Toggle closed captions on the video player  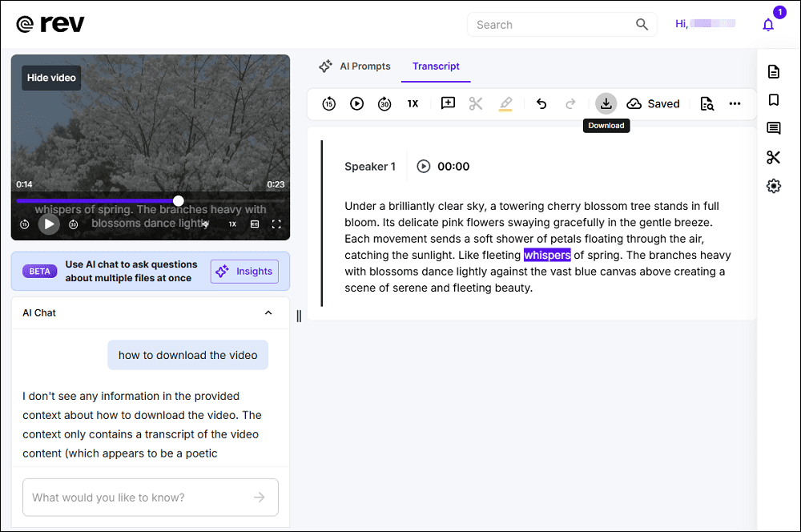255,224
